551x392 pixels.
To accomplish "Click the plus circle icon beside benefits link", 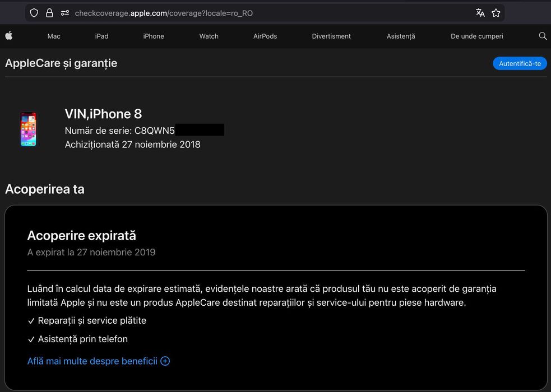I will [165, 361].
